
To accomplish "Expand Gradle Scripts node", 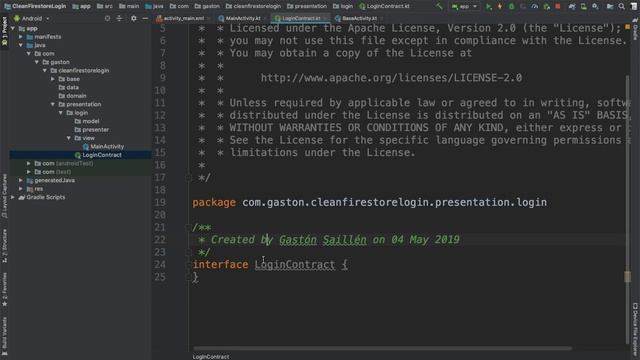I will (13, 197).
